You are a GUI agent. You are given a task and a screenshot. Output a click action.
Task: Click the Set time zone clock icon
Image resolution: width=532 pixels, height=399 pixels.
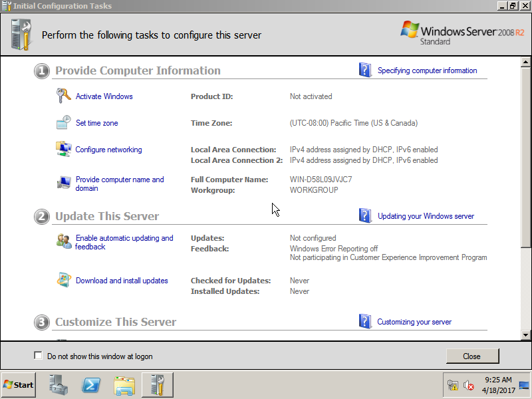coord(63,122)
